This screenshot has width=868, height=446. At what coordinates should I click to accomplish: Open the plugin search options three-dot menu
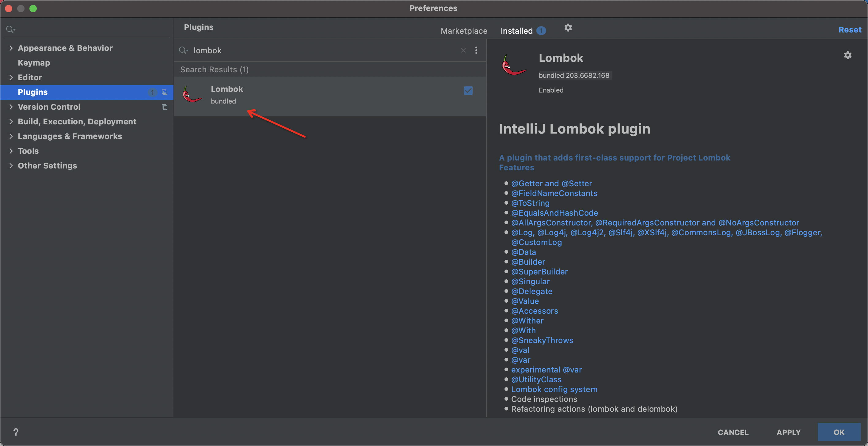(x=476, y=50)
